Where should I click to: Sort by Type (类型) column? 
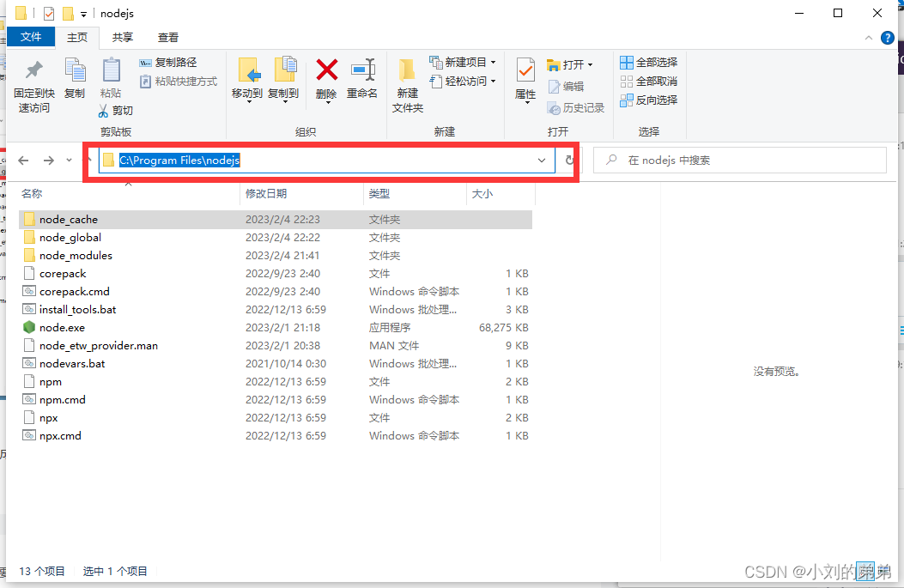click(379, 194)
